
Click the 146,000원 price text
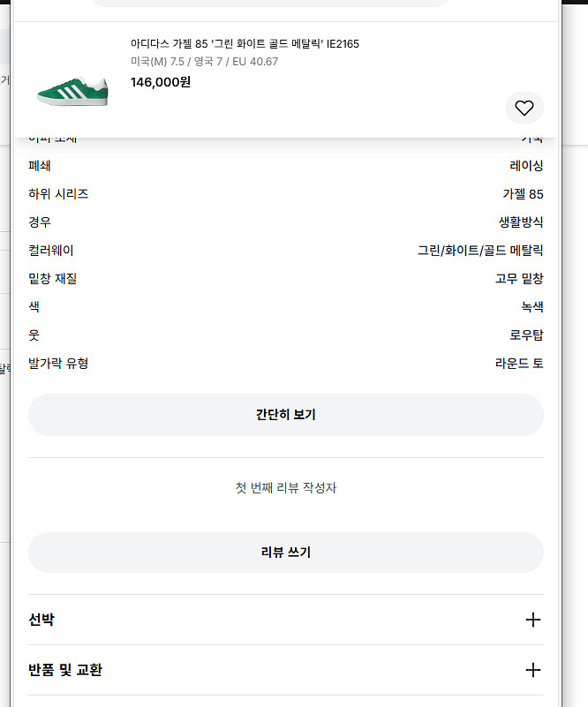tap(161, 82)
